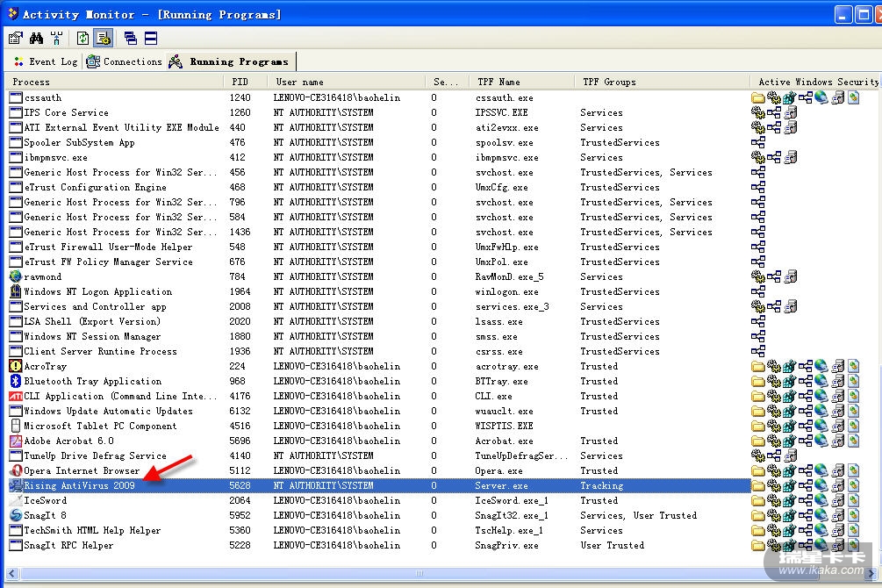The image size is (882, 588).
Task: Click the network tree icon in winlogon.exe row
Action: pyautogui.click(x=757, y=291)
